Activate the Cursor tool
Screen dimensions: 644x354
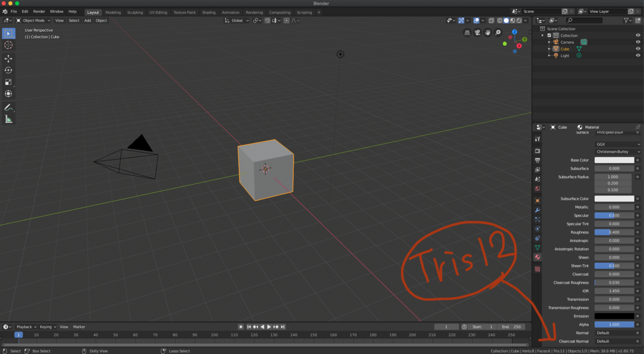9,45
